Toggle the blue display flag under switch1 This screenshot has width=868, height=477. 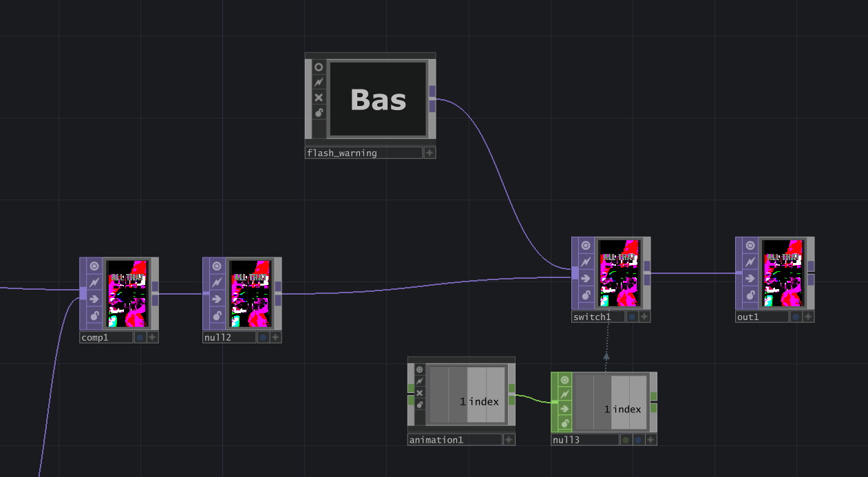tap(632, 317)
